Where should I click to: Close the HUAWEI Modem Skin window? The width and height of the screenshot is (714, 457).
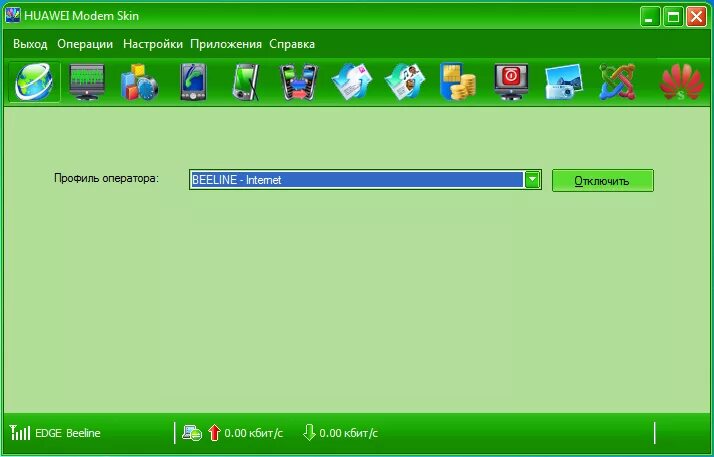[696, 17]
